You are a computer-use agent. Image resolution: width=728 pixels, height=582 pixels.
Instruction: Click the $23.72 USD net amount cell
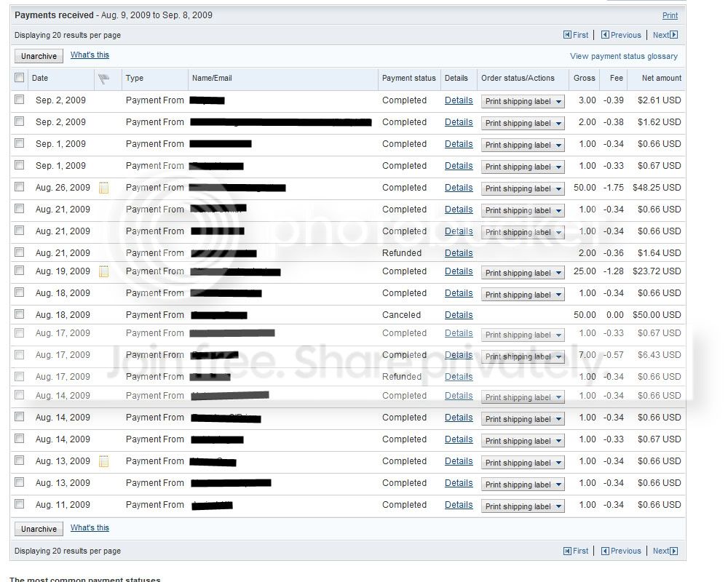tap(657, 271)
